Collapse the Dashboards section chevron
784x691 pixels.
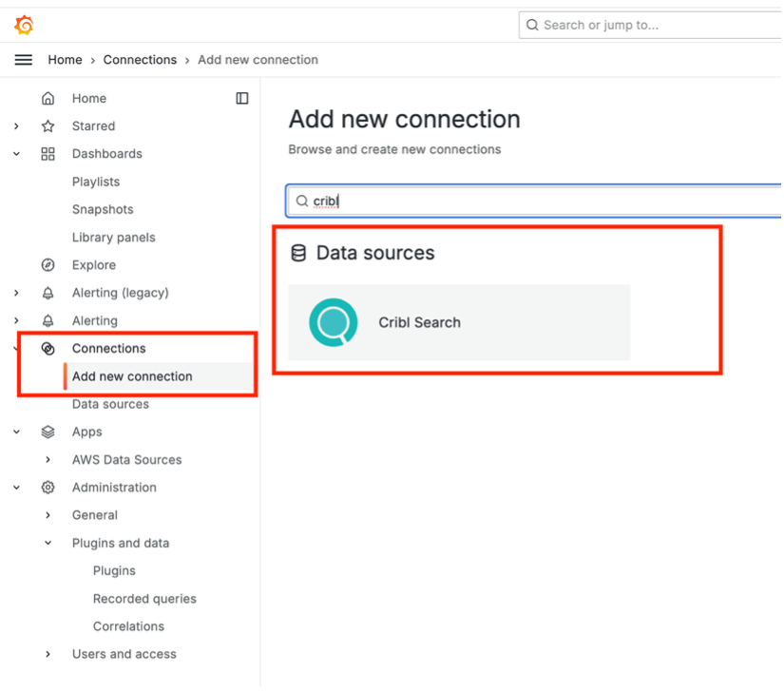pyautogui.click(x=16, y=154)
